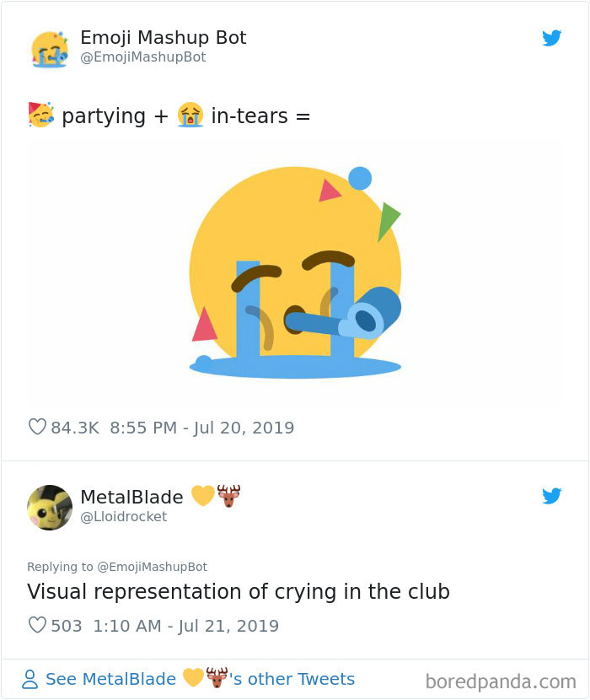Click the Twitter bird icon on the reply

552,497
